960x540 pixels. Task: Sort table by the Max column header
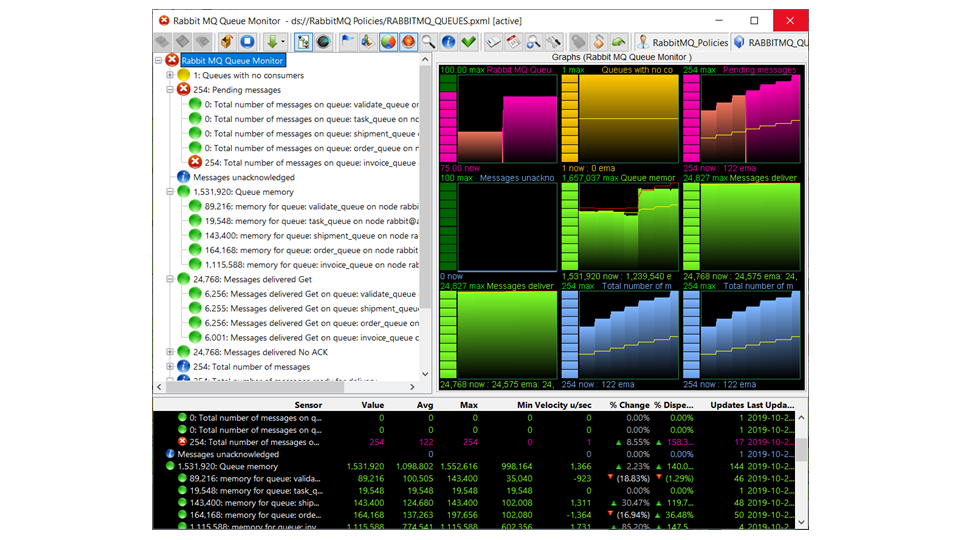click(x=468, y=405)
